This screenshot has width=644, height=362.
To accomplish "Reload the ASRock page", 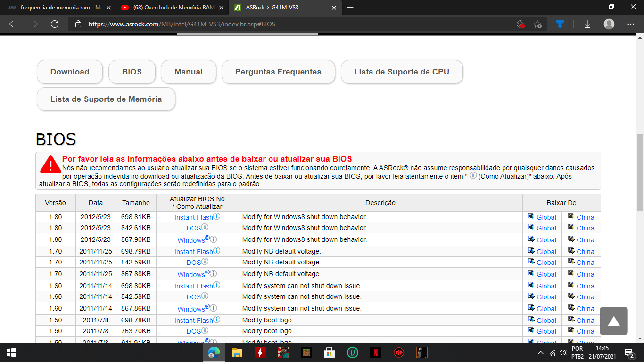I will point(55,24).
